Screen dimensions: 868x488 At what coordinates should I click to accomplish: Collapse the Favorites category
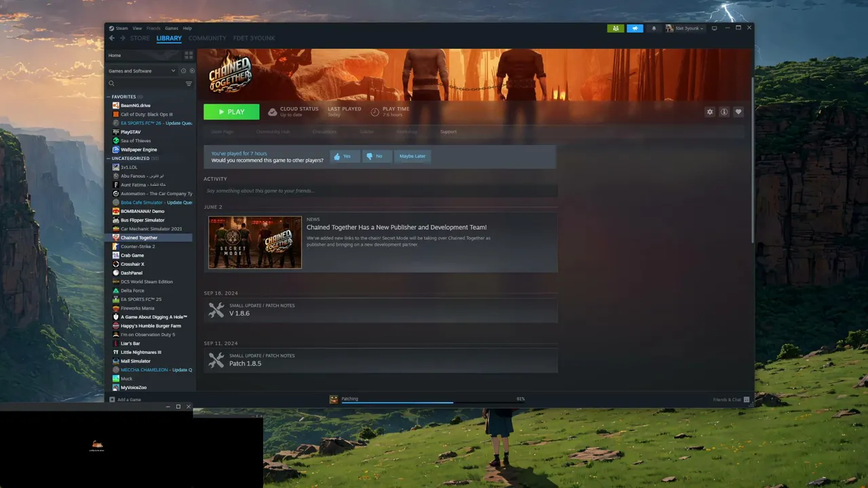(109, 97)
